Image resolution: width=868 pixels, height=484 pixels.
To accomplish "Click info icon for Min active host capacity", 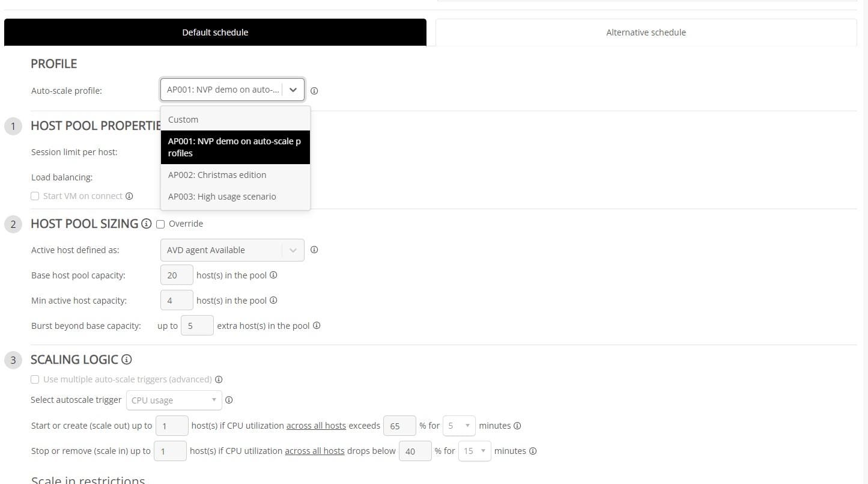I will click(x=273, y=301).
